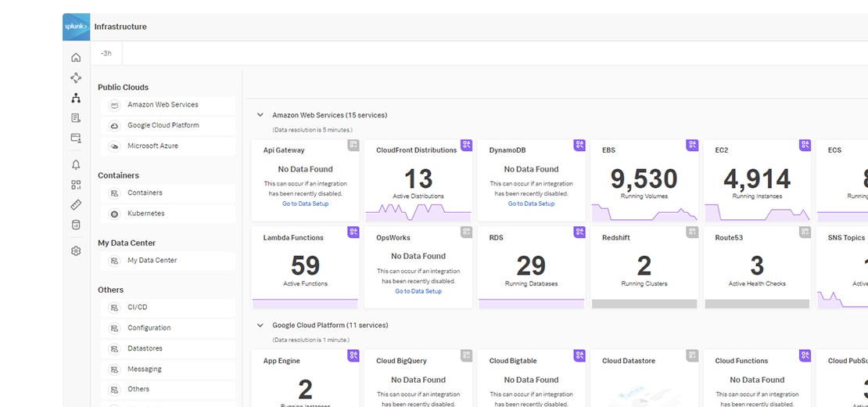Click the purple badge on RDS card
This screenshot has width=868, height=407.
pyautogui.click(x=579, y=232)
